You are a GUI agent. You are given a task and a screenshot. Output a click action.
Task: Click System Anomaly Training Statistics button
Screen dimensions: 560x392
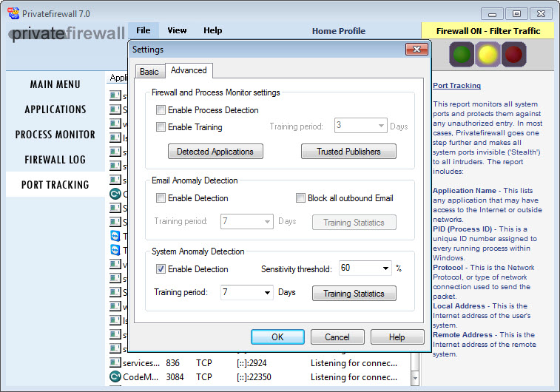354,294
